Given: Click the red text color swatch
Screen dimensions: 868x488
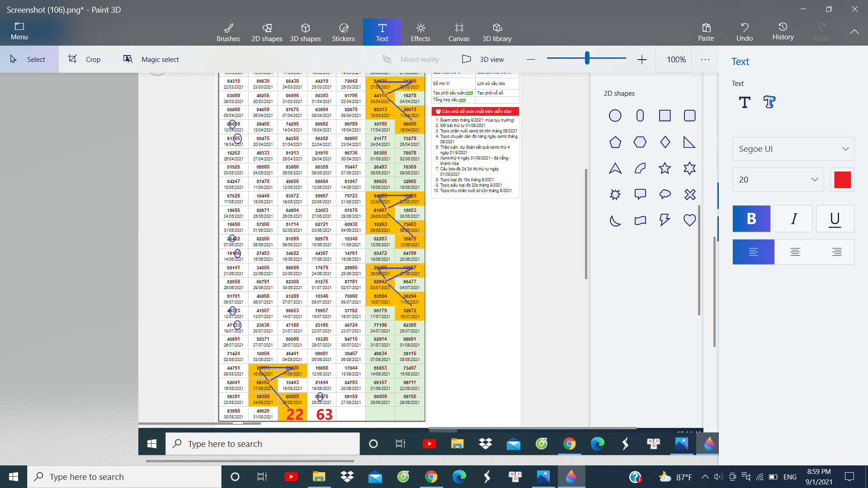Looking at the screenshot, I should point(842,179).
